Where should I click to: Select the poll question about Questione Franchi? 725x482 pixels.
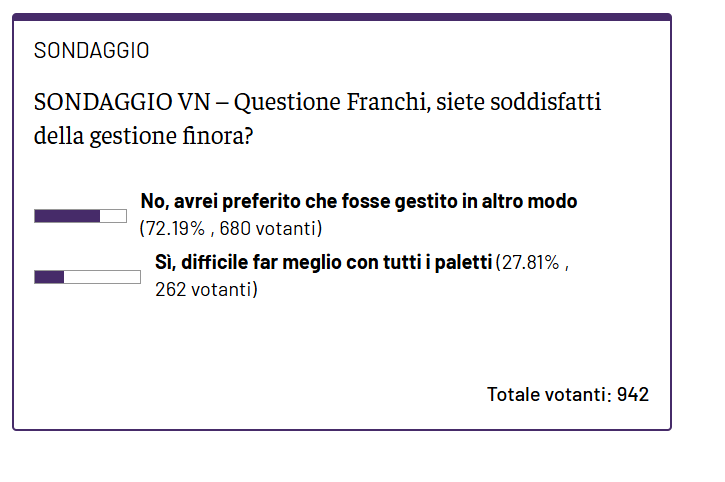318,117
